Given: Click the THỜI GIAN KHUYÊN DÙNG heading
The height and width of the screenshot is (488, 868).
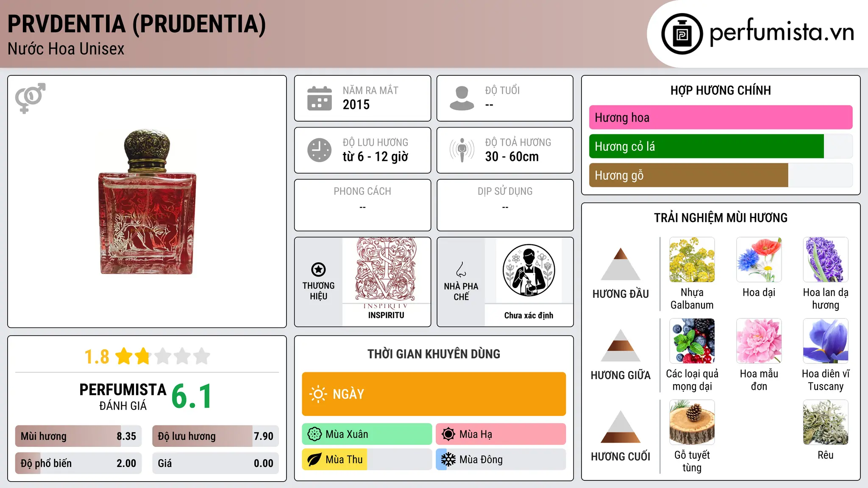Looking at the screenshot, I should click(434, 354).
